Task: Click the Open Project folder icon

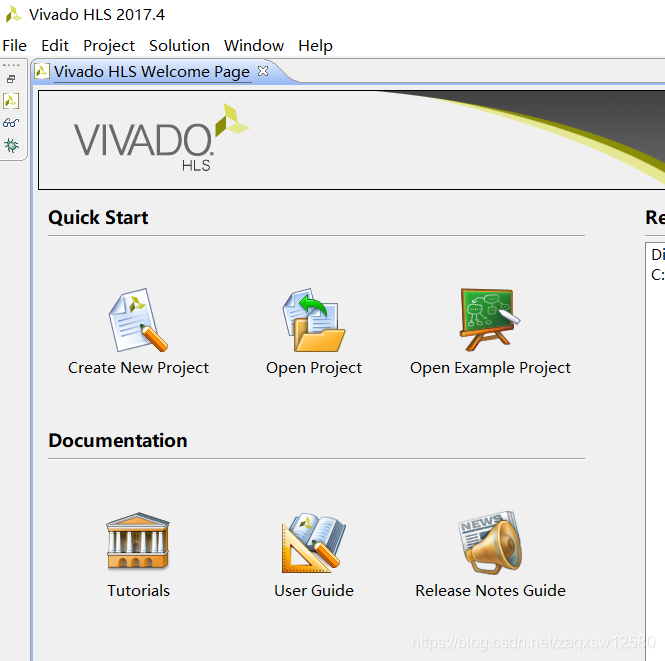Action: 314,320
